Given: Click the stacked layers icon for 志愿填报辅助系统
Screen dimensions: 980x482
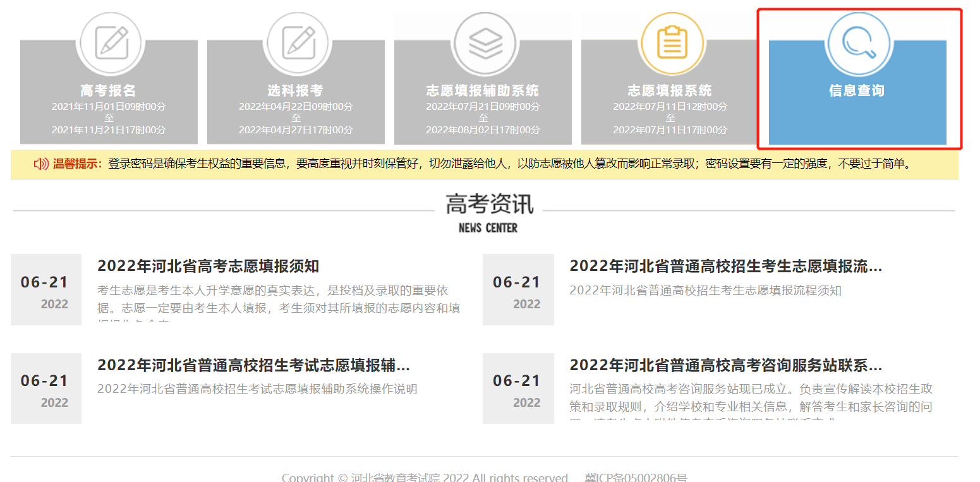Looking at the screenshot, I should (x=485, y=43).
